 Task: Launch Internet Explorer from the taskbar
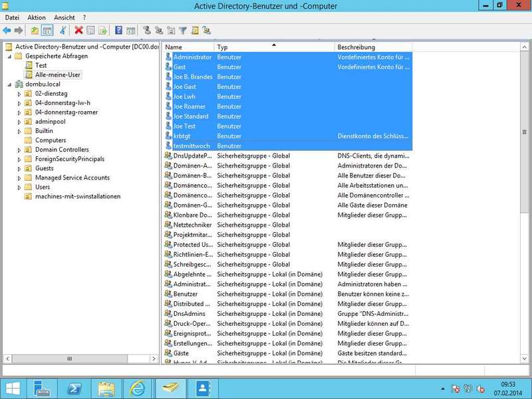coord(138,388)
